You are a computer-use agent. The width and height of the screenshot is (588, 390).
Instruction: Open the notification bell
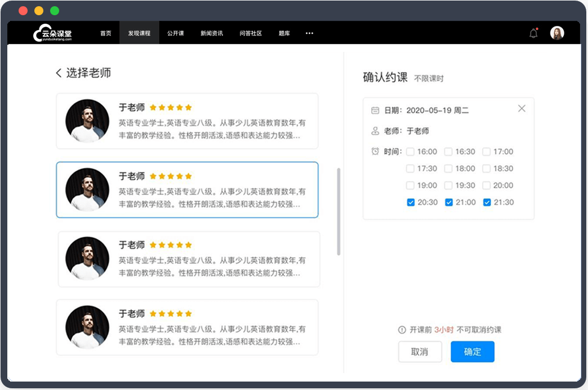point(533,33)
